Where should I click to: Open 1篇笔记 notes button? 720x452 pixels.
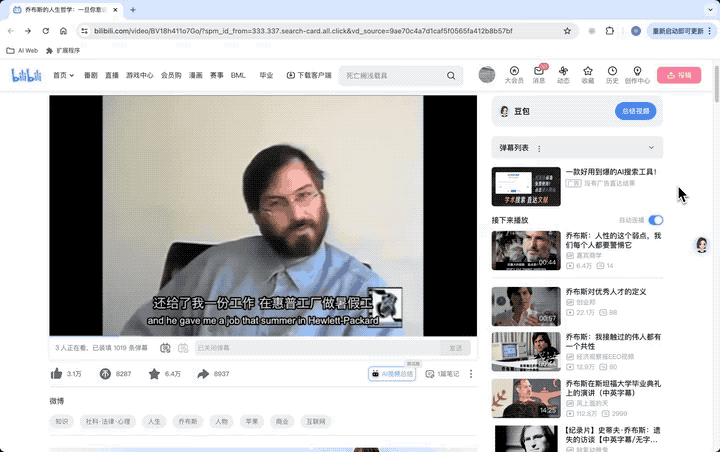442,374
